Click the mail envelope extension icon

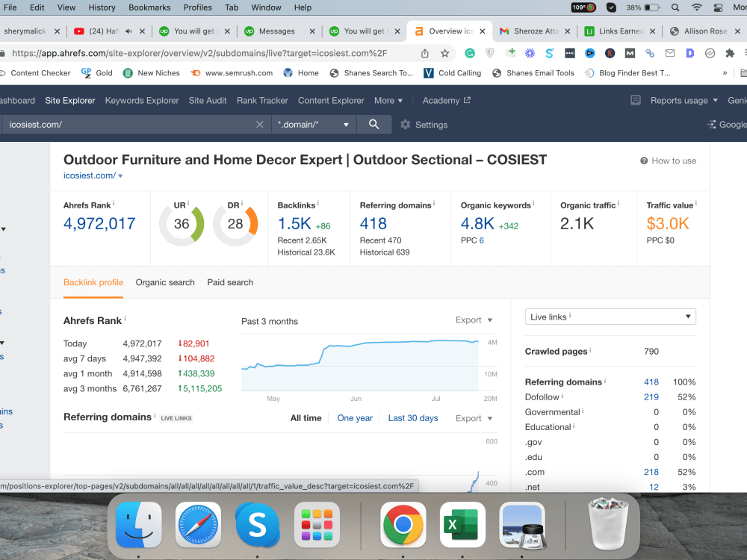[670, 53]
